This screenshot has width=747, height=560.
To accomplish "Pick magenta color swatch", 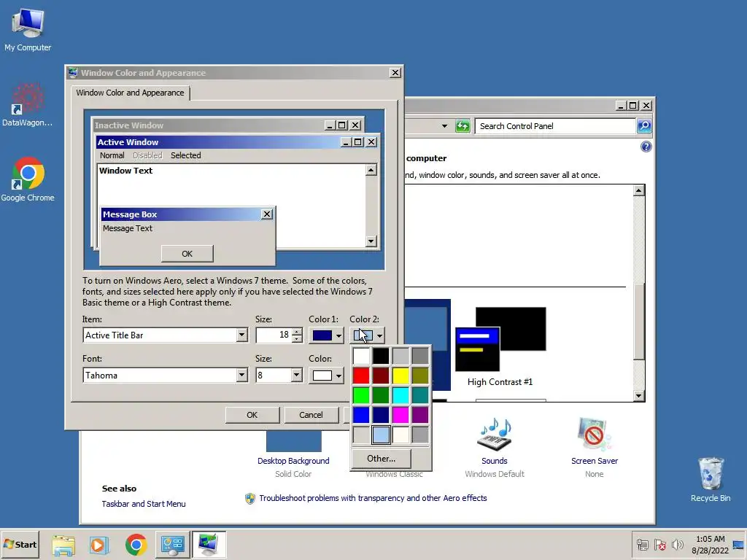I will (x=400, y=415).
